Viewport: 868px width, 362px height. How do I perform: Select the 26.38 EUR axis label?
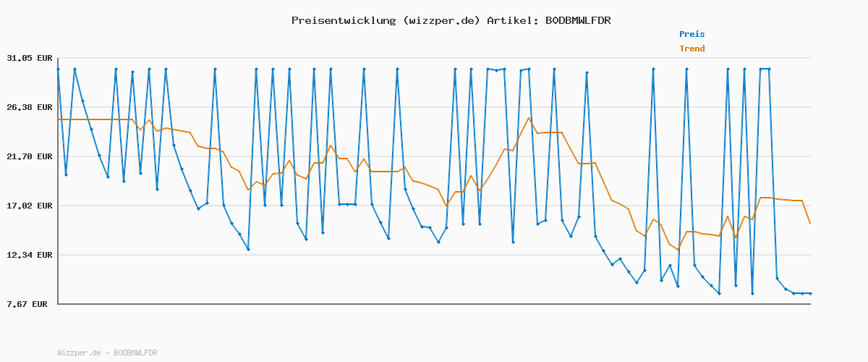point(30,107)
